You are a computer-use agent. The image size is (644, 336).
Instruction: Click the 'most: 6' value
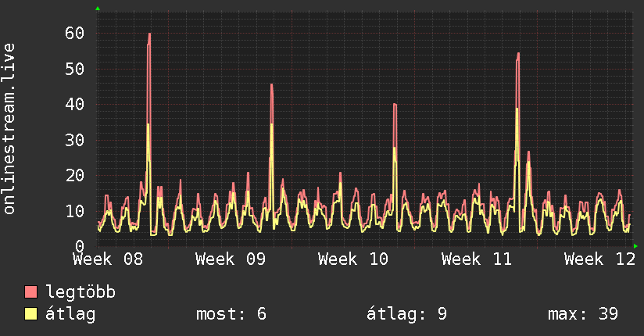(x=231, y=314)
